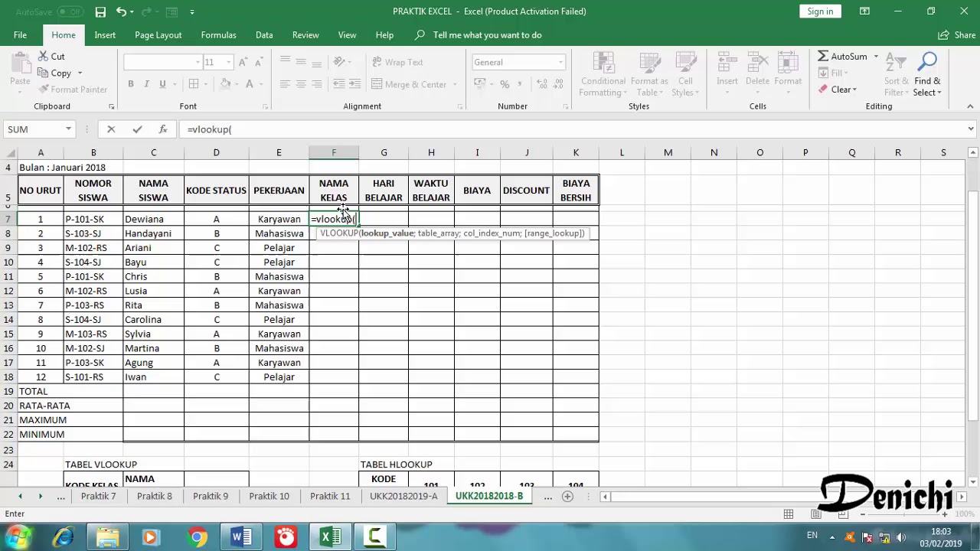
Task: Click the formula bar Enter checkmark
Action: pos(137,129)
